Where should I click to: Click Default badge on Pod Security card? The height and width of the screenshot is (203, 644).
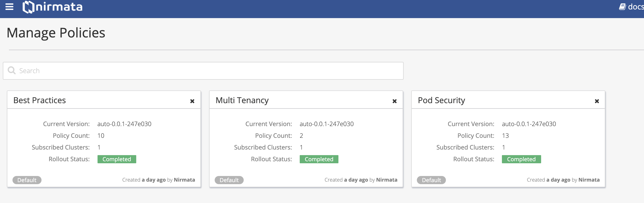coord(431,180)
